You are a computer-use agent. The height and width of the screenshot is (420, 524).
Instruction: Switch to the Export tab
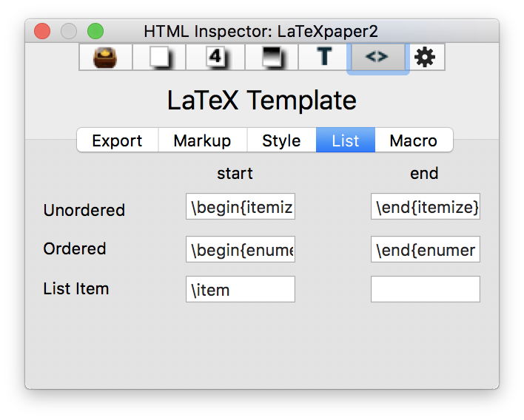pyautogui.click(x=118, y=140)
